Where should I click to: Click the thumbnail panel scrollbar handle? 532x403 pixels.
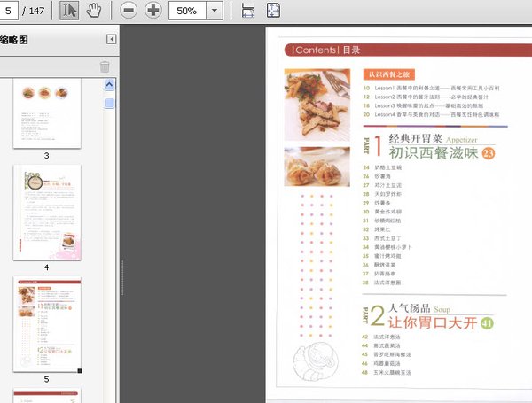[110, 103]
